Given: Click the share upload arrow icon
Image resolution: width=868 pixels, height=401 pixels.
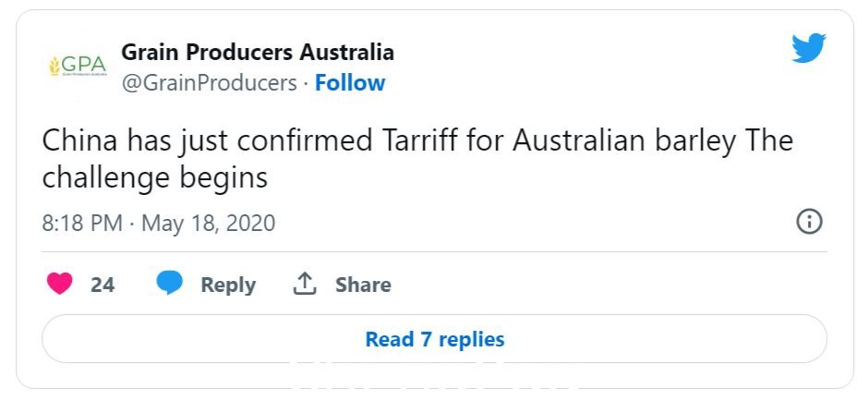Looking at the screenshot, I should [x=305, y=284].
